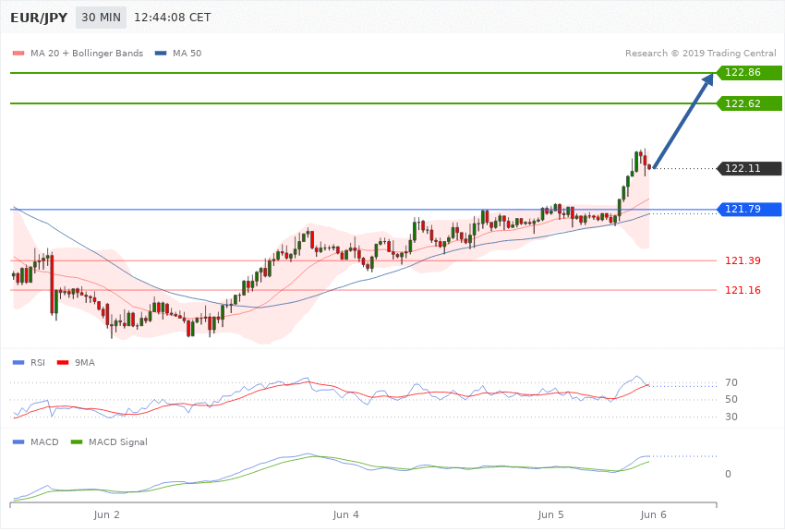Click the MACD 0 axis label
Image resolution: width=785 pixels, height=532 pixels.
coord(728,474)
